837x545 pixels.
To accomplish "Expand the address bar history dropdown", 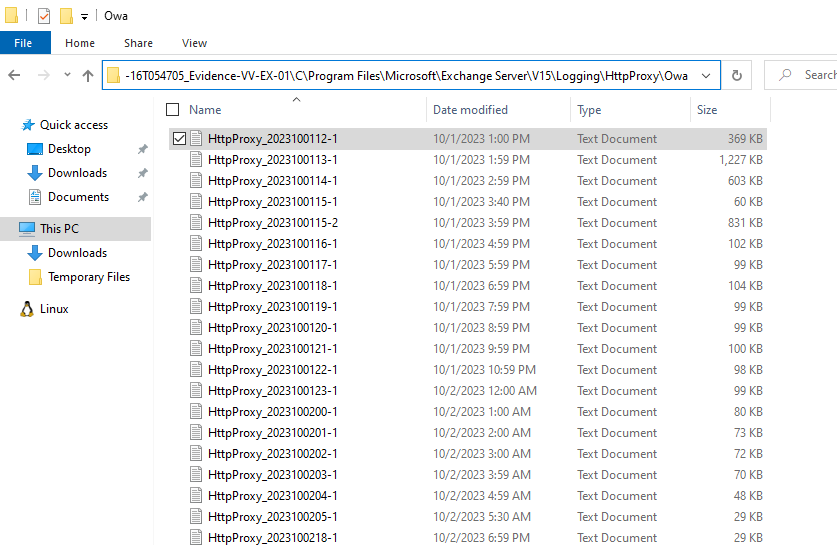I will [x=706, y=76].
